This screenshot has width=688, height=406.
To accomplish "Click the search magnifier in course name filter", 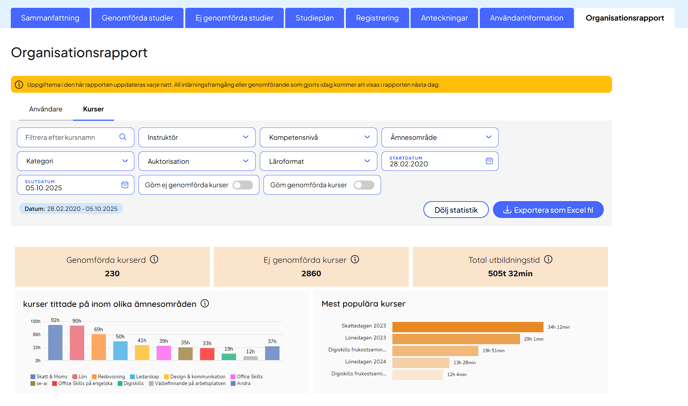I will 123,137.
